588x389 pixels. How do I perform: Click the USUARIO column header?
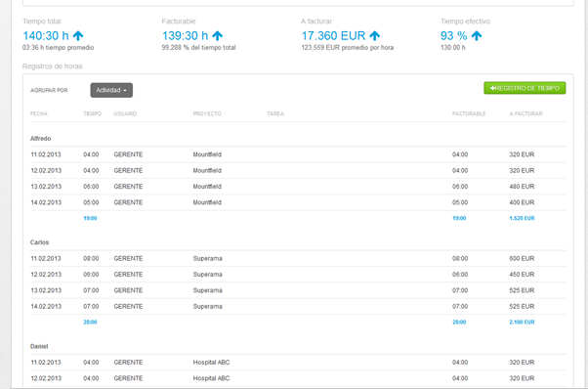(125, 113)
